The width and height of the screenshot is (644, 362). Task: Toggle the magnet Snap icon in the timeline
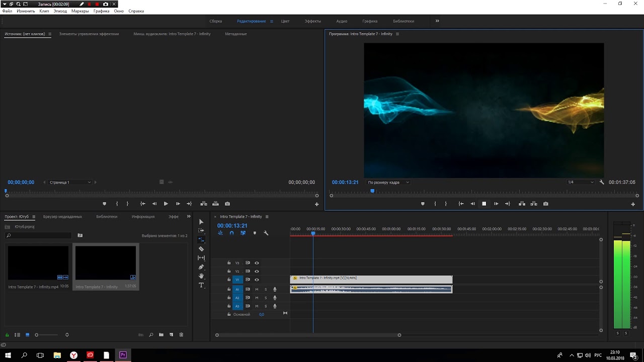(x=231, y=233)
